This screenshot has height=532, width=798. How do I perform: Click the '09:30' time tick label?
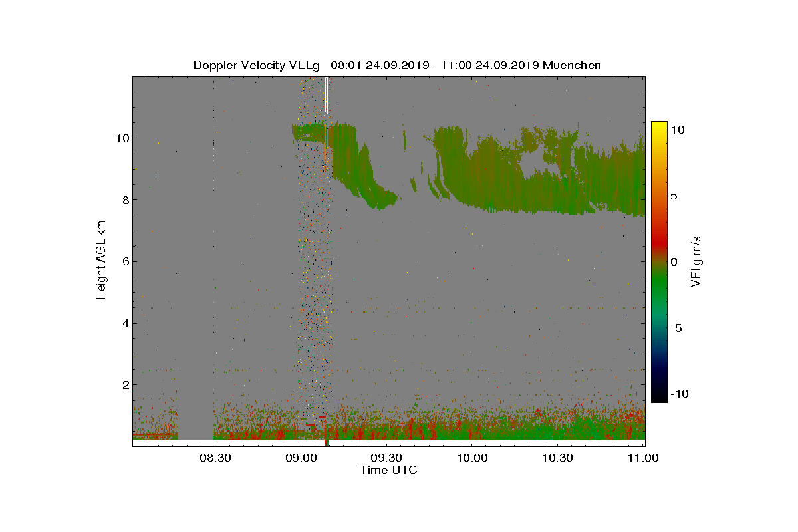pyautogui.click(x=386, y=458)
